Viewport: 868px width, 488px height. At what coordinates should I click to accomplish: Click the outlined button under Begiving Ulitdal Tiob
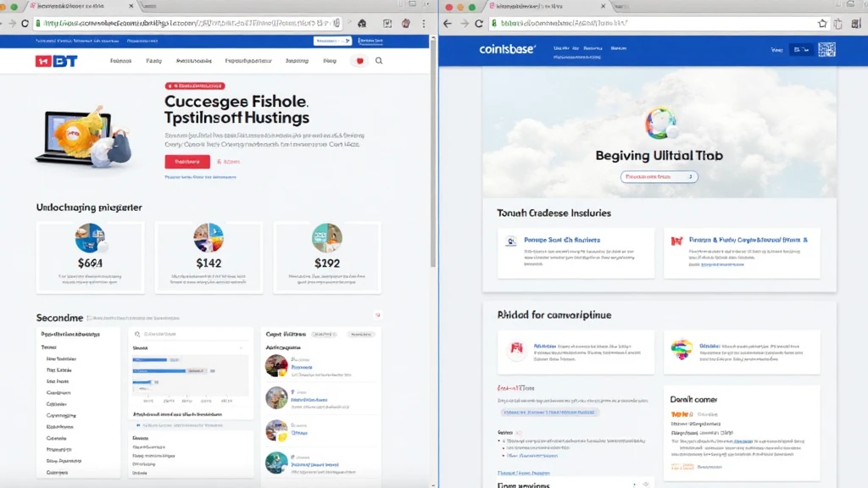tap(659, 177)
